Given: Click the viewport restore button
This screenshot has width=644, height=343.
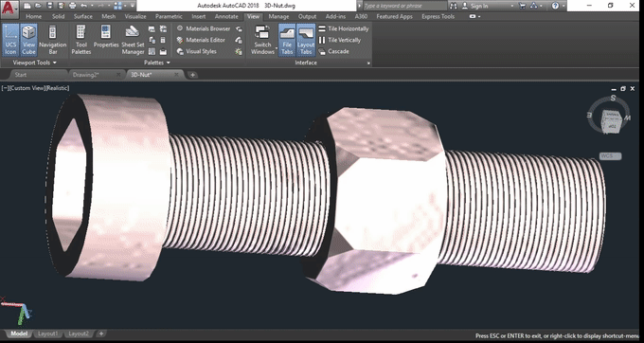Looking at the screenshot, I should tap(623, 89).
